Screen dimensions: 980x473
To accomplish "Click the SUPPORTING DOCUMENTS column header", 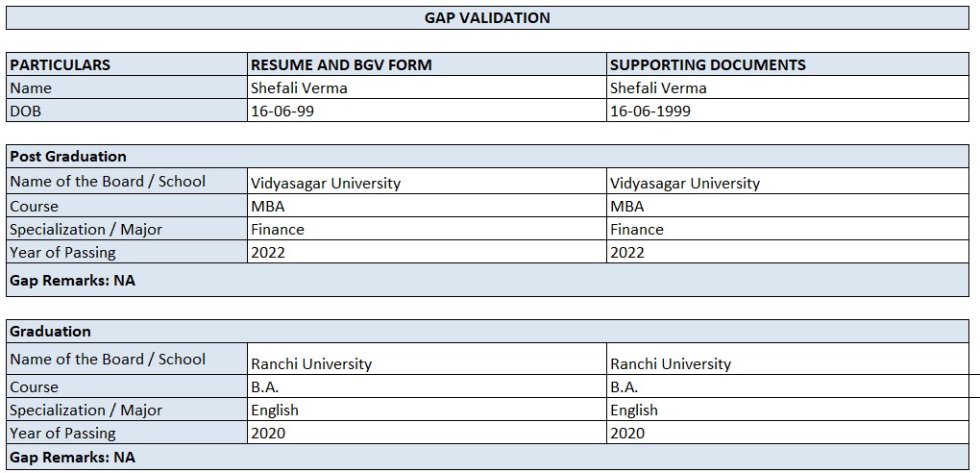I will tap(707, 65).
